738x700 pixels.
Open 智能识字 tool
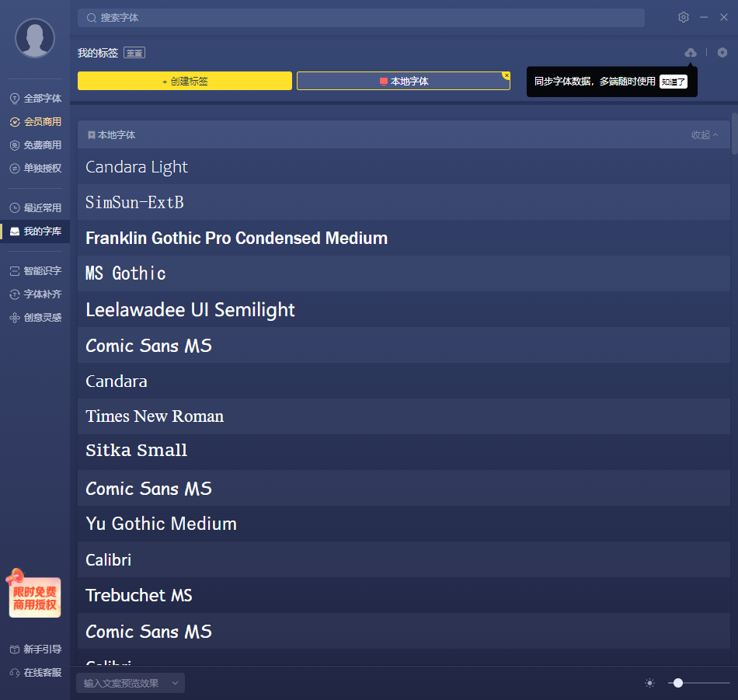tap(35, 270)
